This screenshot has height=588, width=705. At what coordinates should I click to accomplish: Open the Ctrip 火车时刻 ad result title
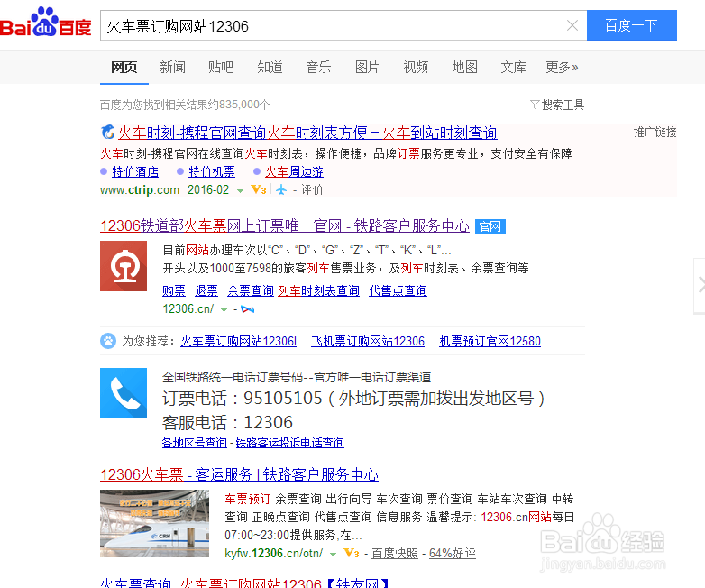307,133
